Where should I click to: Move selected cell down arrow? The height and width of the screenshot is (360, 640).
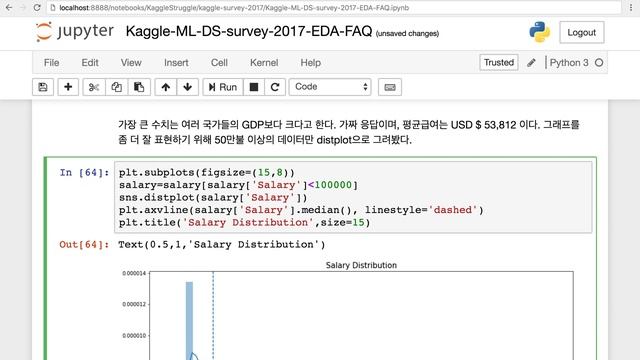click(x=188, y=87)
